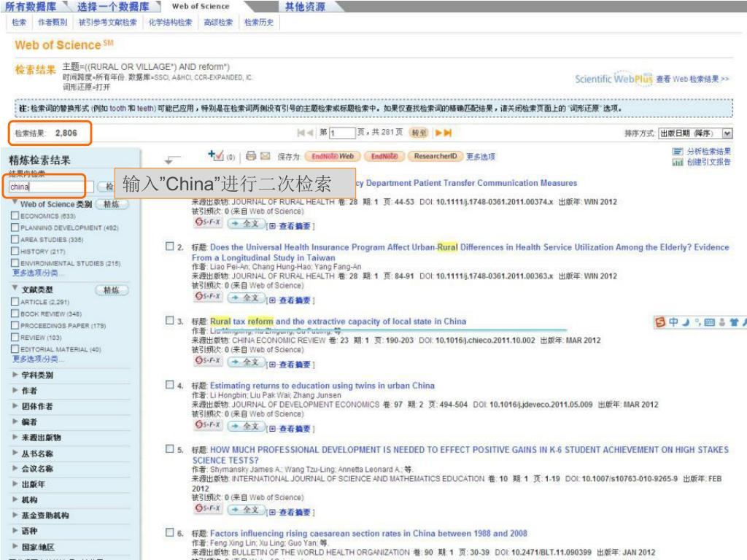Jump to the last results page
Screen dimensions: 747x560
[x=448, y=133]
